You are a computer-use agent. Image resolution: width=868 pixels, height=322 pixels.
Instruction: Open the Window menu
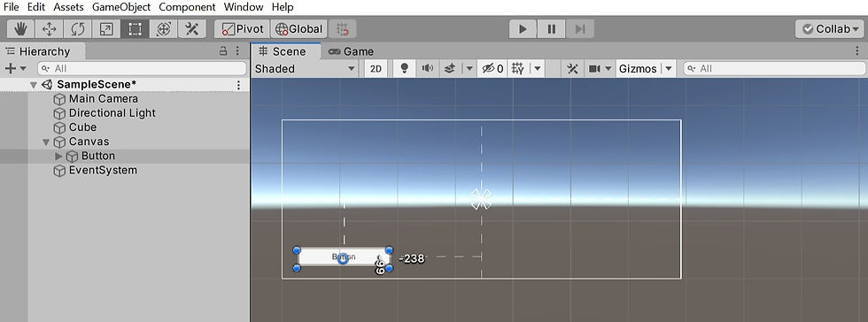click(x=244, y=7)
